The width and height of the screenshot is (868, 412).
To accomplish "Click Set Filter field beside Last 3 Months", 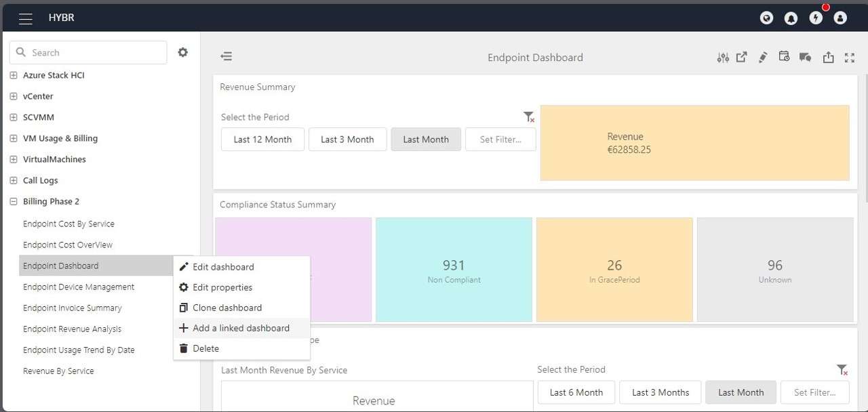I will click(x=814, y=392).
